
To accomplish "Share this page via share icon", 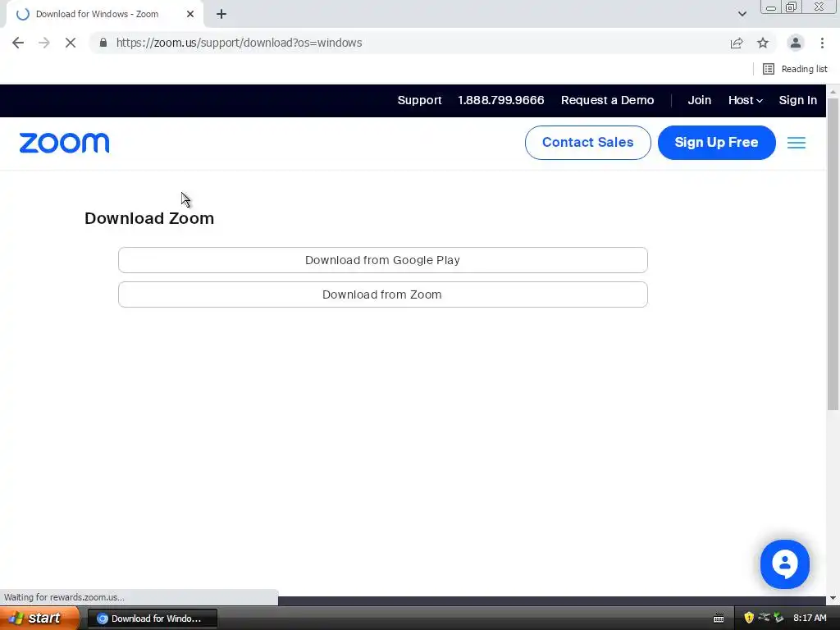I will pyautogui.click(x=737, y=43).
